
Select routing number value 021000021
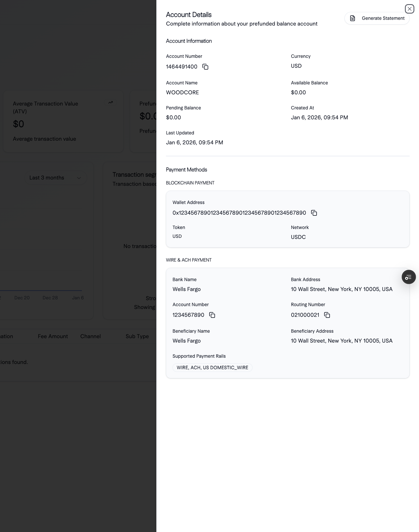click(x=305, y=315)
